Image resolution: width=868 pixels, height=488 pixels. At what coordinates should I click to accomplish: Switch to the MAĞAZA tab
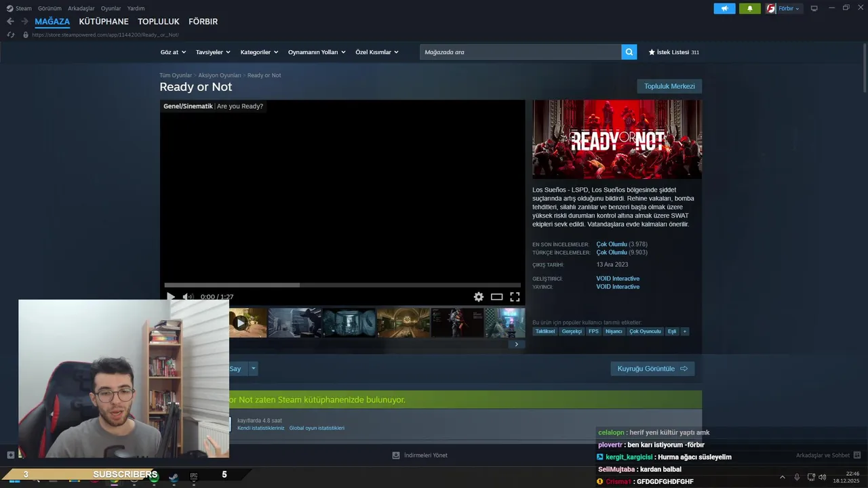point(52,22)
